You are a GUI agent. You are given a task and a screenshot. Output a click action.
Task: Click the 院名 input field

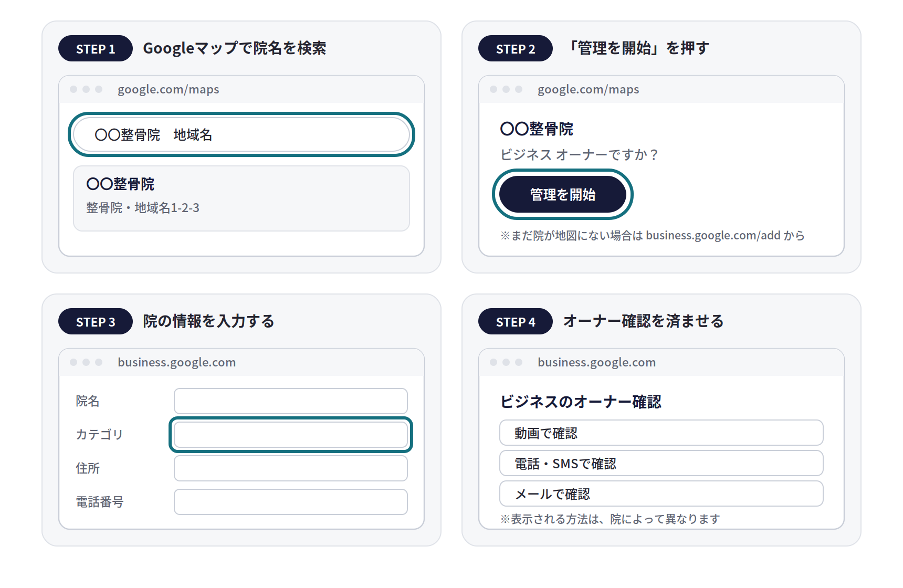291,401
